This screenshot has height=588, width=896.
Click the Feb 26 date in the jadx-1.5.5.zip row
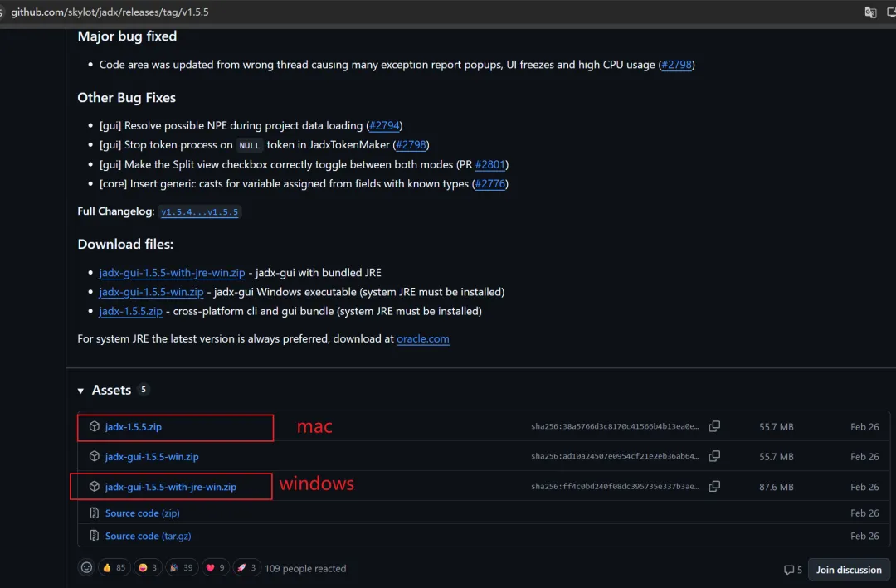tap(864, 427)
